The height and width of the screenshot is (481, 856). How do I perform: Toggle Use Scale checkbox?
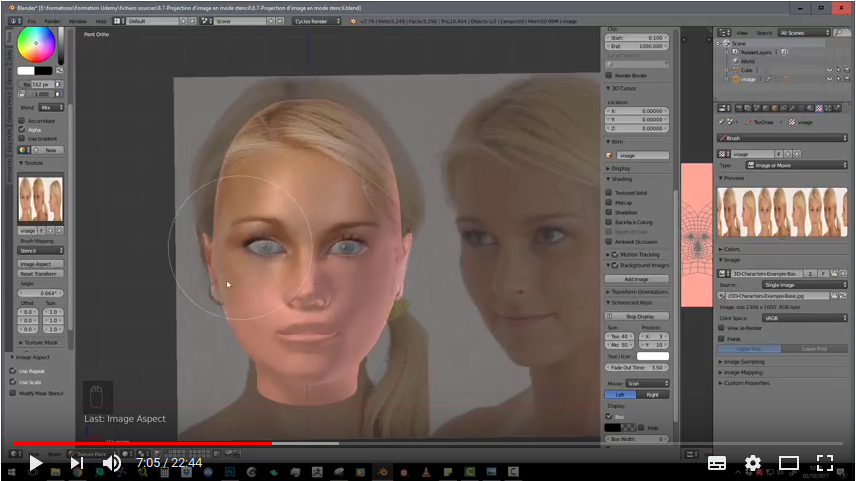point(13,382)
